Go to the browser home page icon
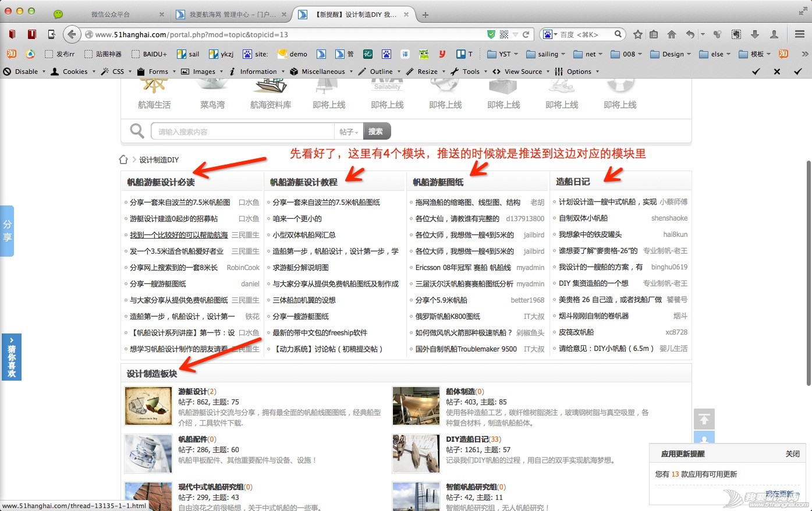The image size is (812, 511). (x=672, y=34)
